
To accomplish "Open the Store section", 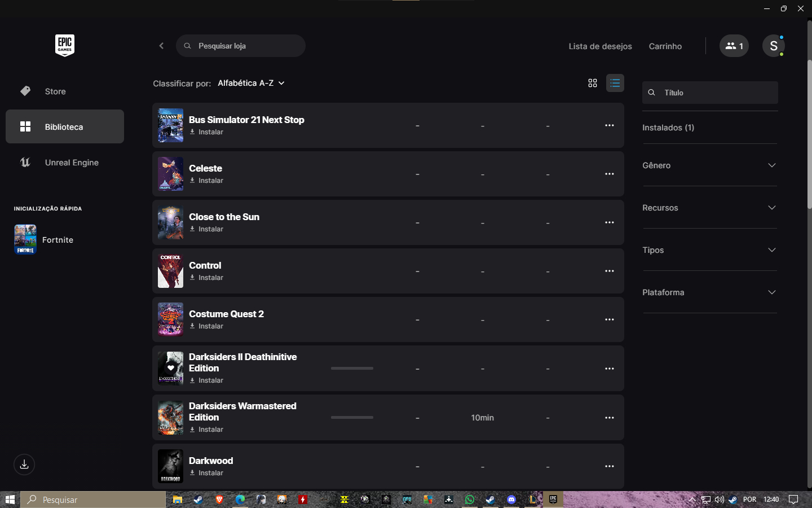I will [x=65, y=91].
